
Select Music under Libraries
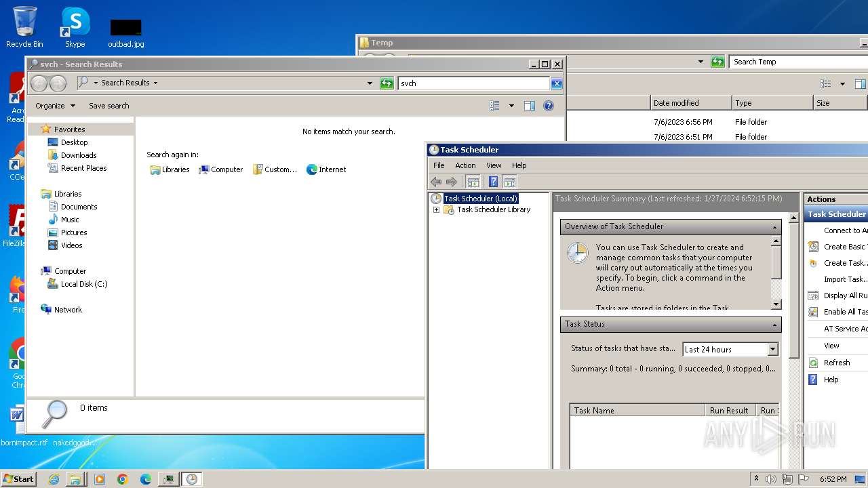tap(70, 220)
